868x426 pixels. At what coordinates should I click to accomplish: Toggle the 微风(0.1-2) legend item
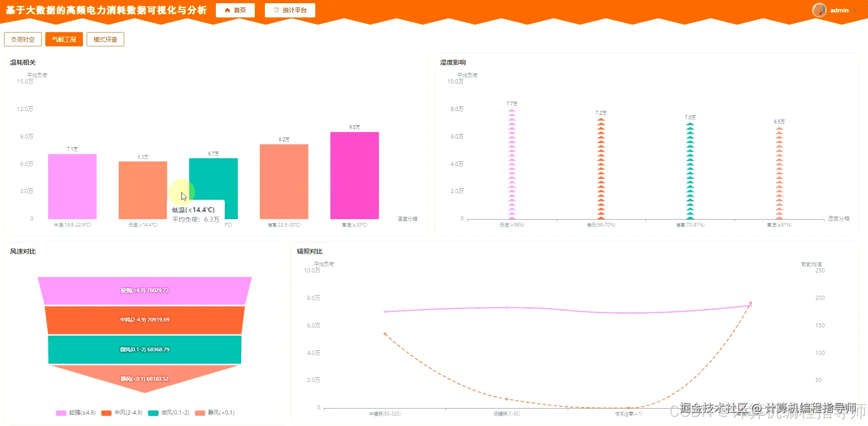click(169, 413)
